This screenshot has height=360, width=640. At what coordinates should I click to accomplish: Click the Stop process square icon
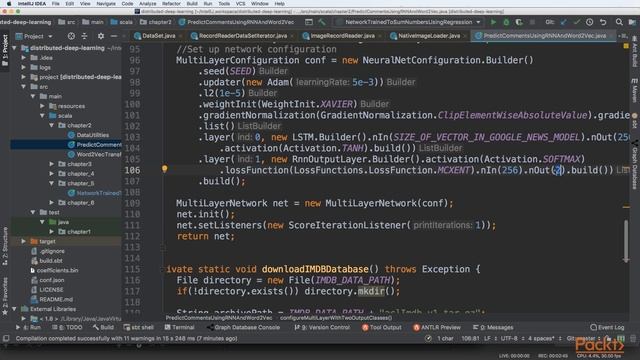pos(532,22)
